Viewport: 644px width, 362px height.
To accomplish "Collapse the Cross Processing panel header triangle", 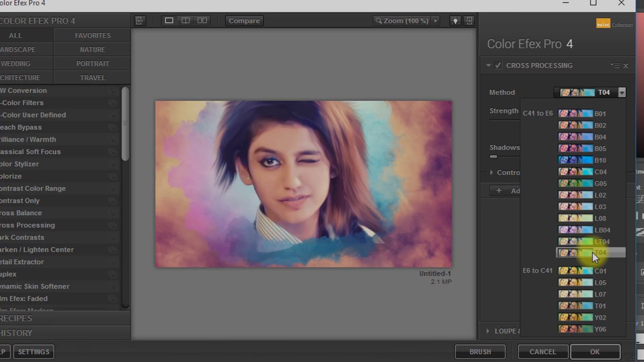I will (488, 65).
